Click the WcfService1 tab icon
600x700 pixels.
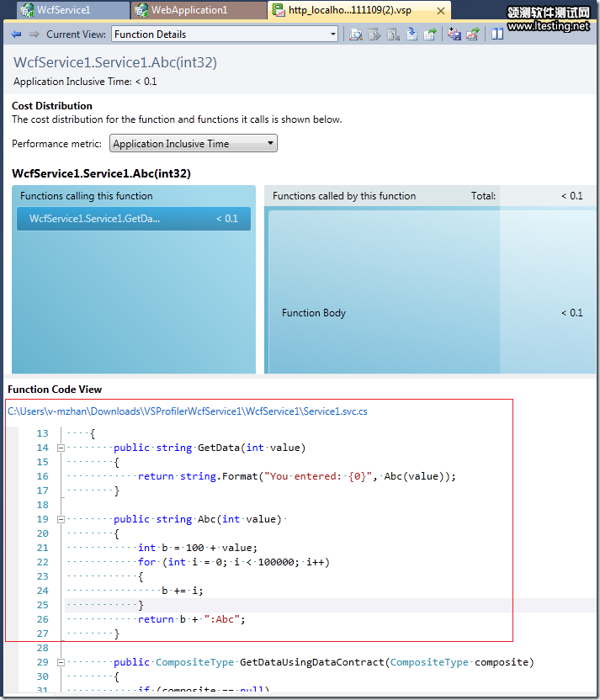[x=28, y=10]
